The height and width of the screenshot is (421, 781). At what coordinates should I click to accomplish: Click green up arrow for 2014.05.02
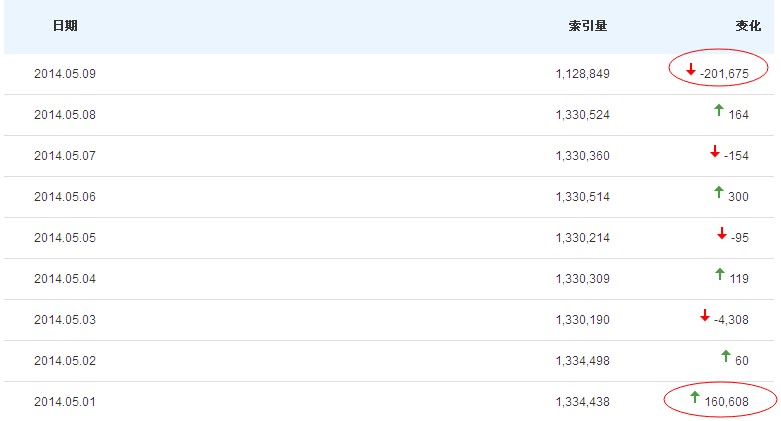pos(725,356)
